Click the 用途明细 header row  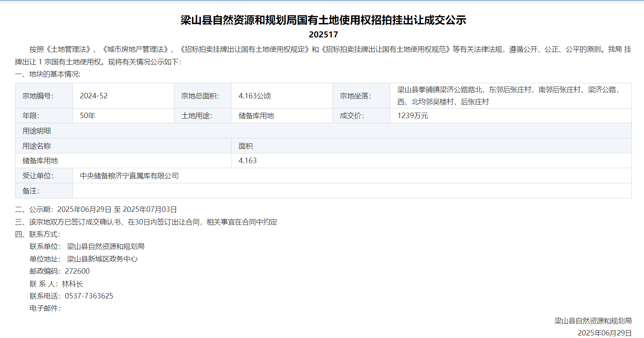[x=323, y=131]
